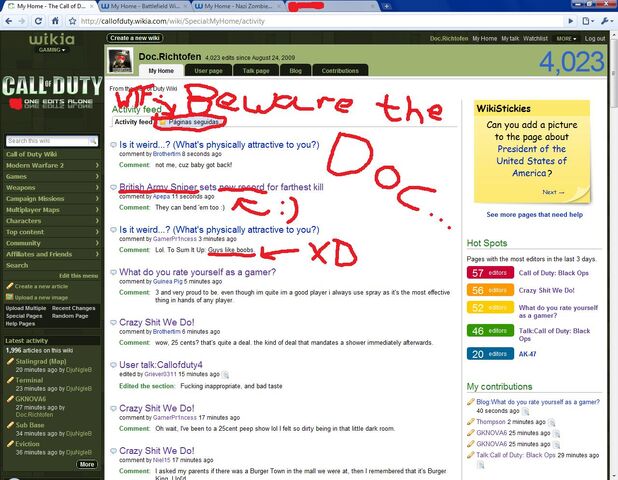Open new browser tab button
The width and height of the screenshot is (618, 480).
(387, 6)
